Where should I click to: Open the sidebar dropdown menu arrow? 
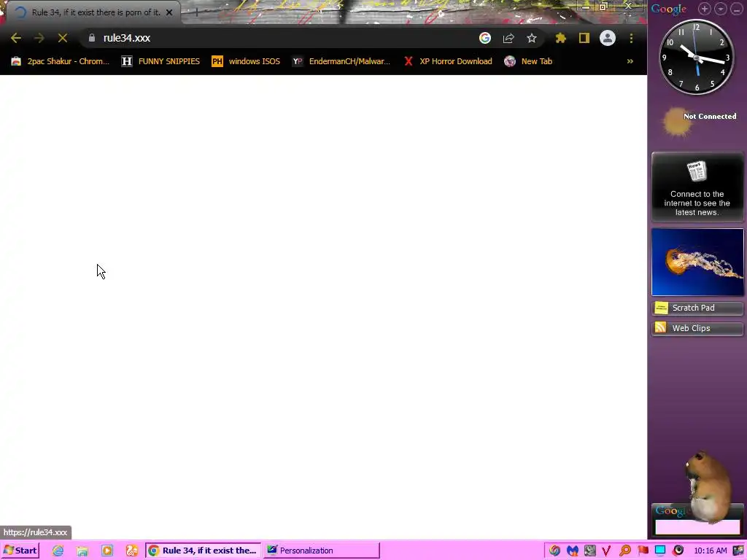[721, 9]
